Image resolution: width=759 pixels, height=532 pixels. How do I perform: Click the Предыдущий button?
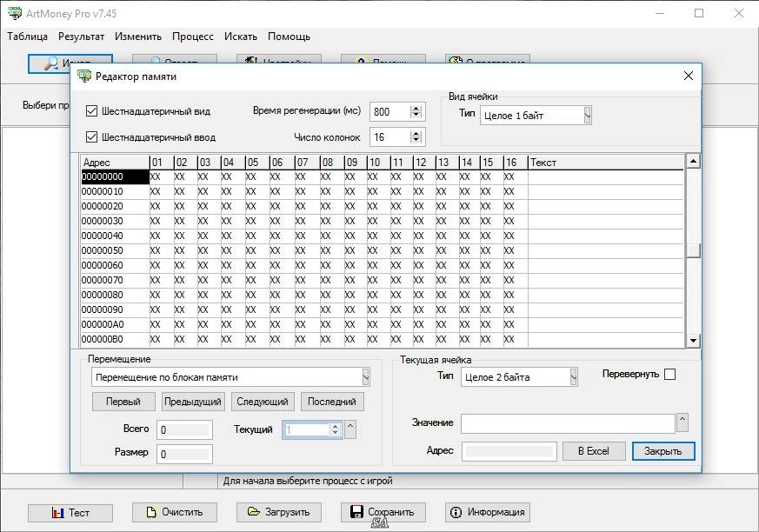pyautogui.click(x=193, y=402)
